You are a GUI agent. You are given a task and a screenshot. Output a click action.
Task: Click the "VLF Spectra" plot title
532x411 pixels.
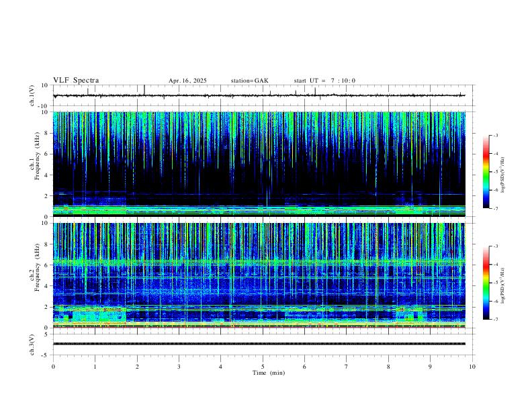click(76, 81)
